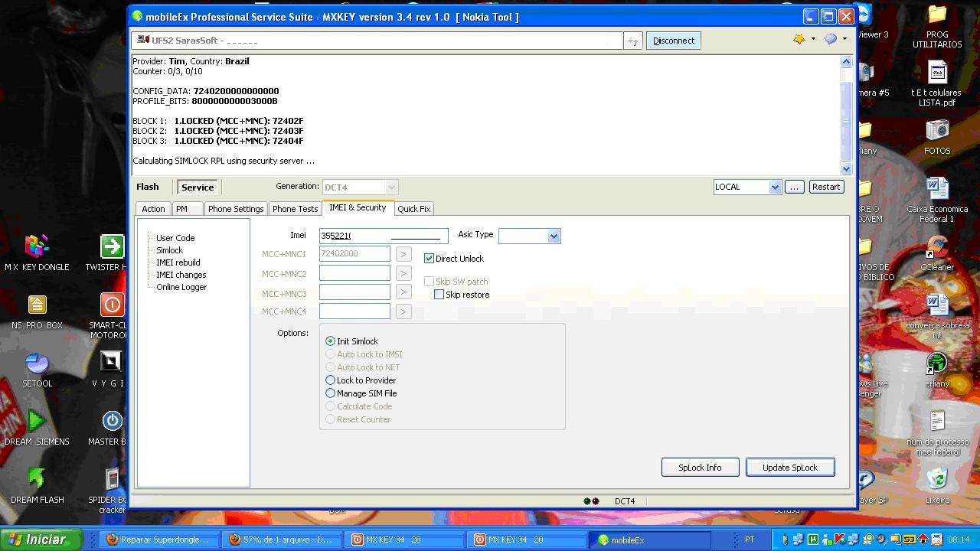The image size is (980, 551).
Task: Click the Iniciar start button
Action: pos(41,540)
